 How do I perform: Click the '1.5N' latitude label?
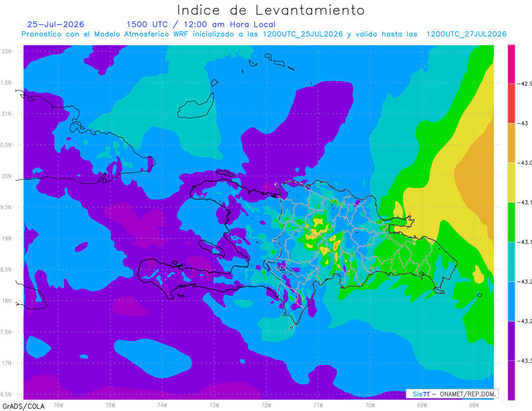[x=7, y=82]
